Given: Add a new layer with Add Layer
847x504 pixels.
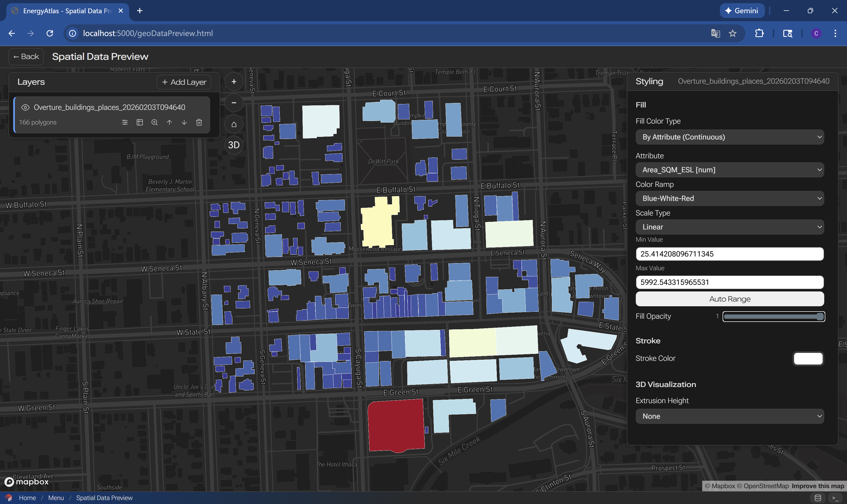Looking at the screenshot, I should click(x=184, y=82).
